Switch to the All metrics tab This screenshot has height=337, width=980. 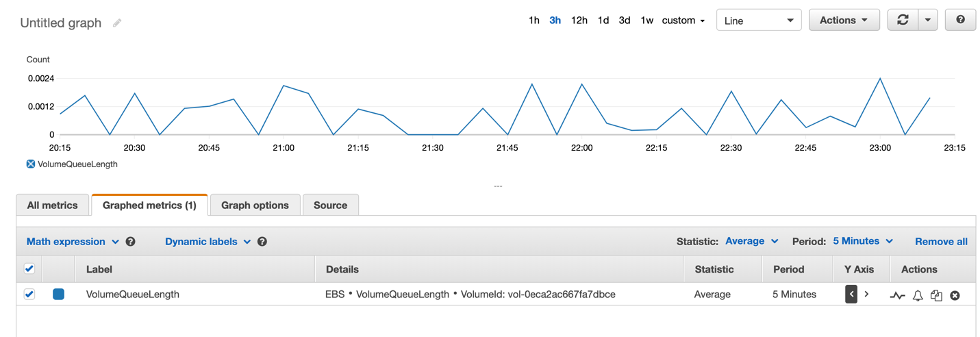pos(52,205)
